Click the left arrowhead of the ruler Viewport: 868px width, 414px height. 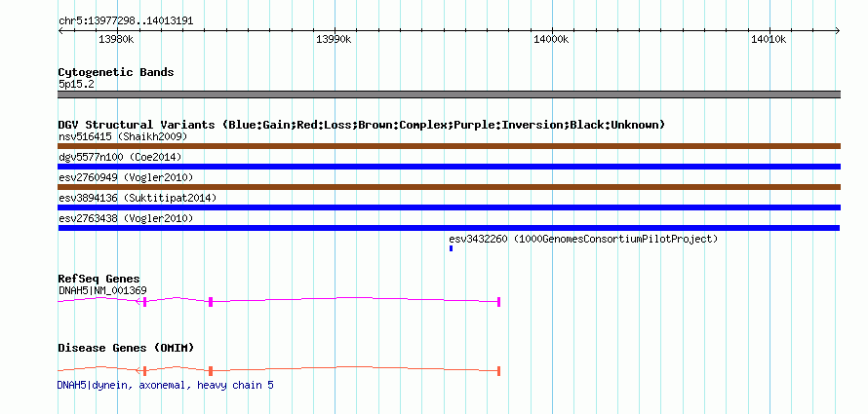(x=61, y=30)
